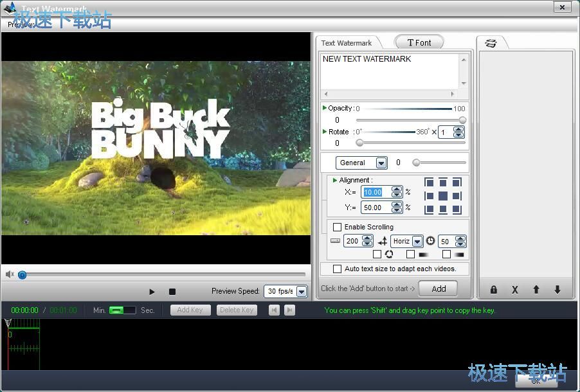Open the watermark list tab icon

491,43
